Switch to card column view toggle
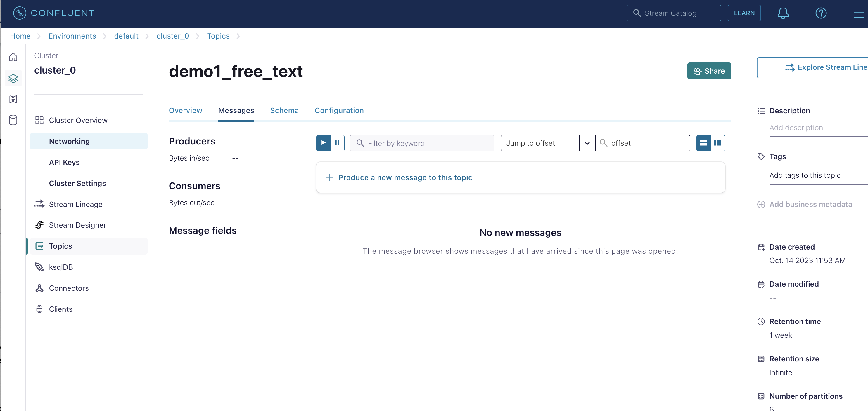 point(717,143)
